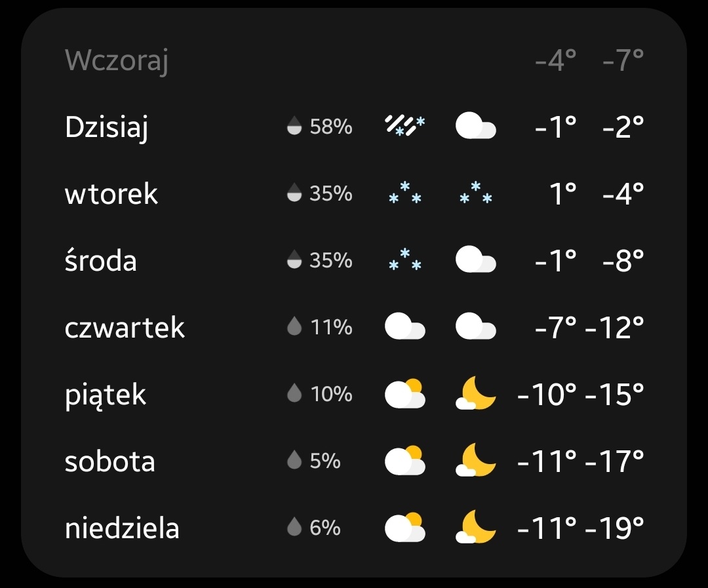Select the nighttime cloud icon for Dzisiaj

(x=475, y=127)
